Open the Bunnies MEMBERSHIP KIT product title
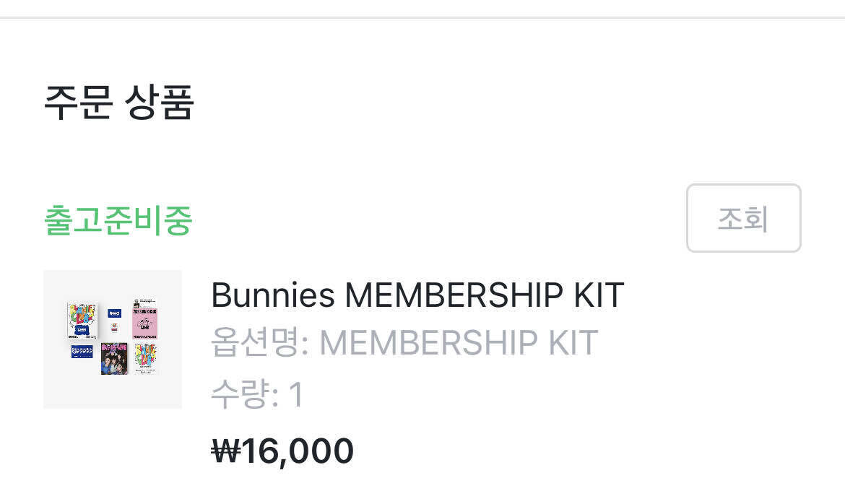 coord(417,295)
